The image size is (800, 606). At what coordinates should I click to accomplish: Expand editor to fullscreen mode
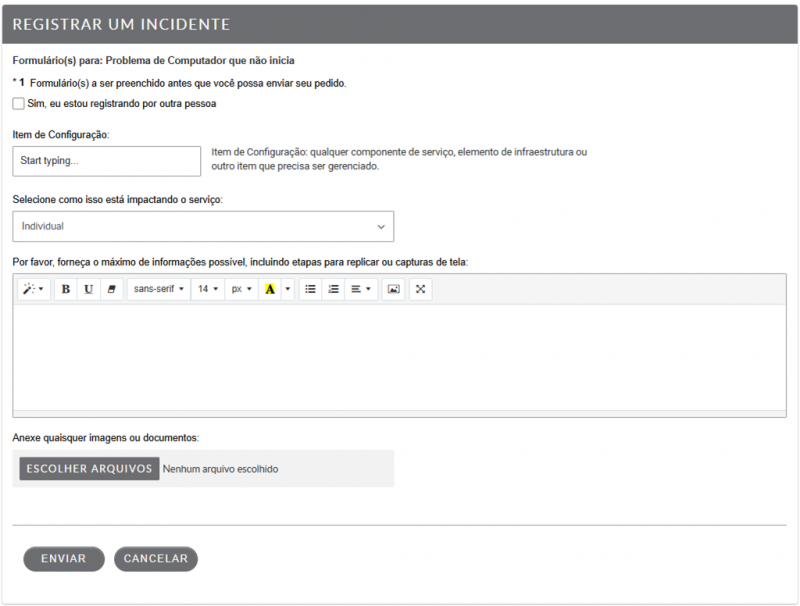click(x=420, y=289)
